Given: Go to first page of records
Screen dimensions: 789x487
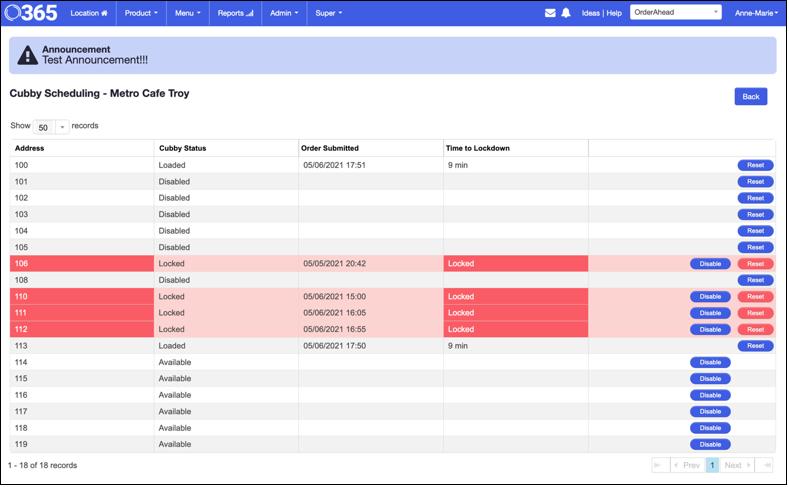Looking at the screenshot, I should click(660, 465).
